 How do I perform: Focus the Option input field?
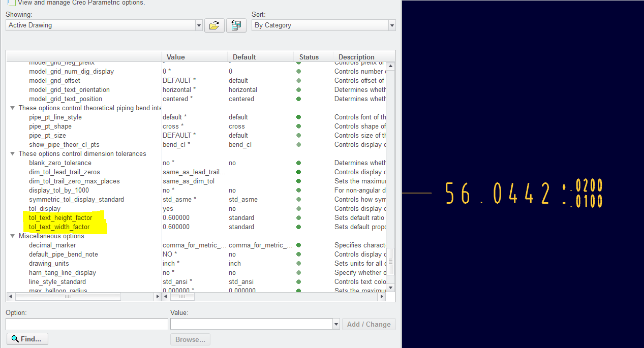(x=87, y=324)
